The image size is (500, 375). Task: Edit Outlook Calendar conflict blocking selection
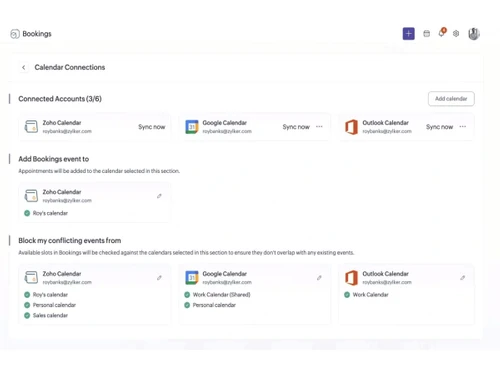click(x=463, y=278)
